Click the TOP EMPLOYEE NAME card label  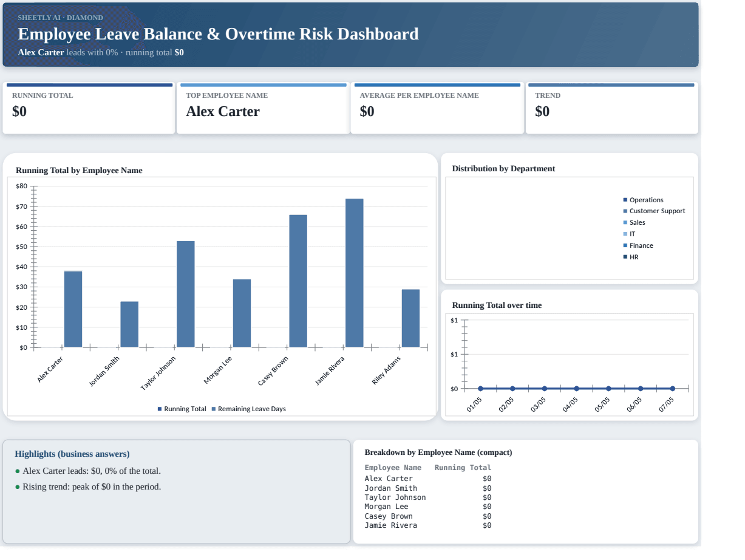coord(226,95)
